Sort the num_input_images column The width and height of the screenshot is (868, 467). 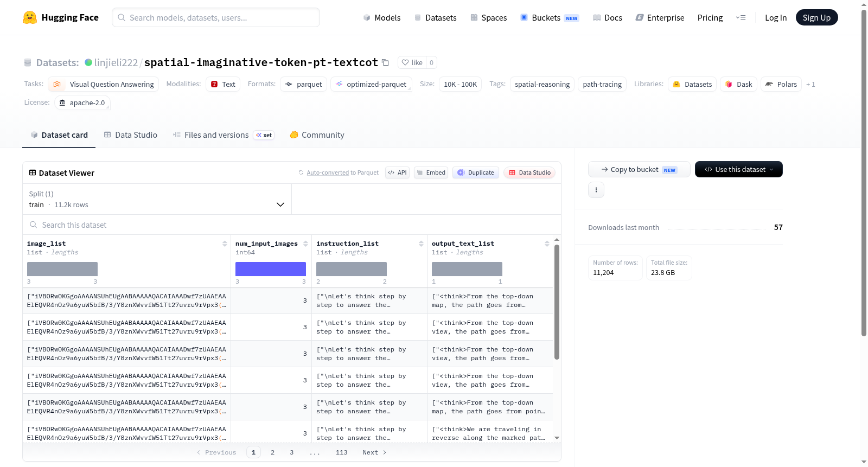305,244
